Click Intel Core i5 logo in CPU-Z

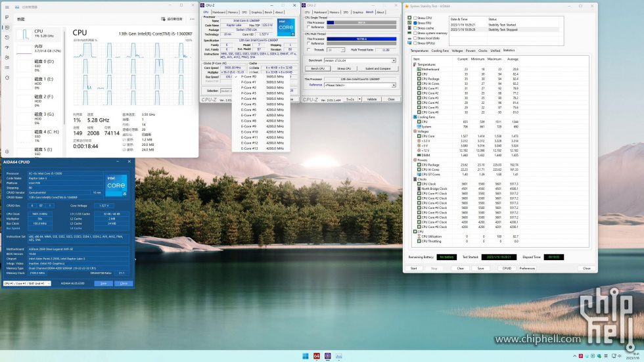point(286,27)
